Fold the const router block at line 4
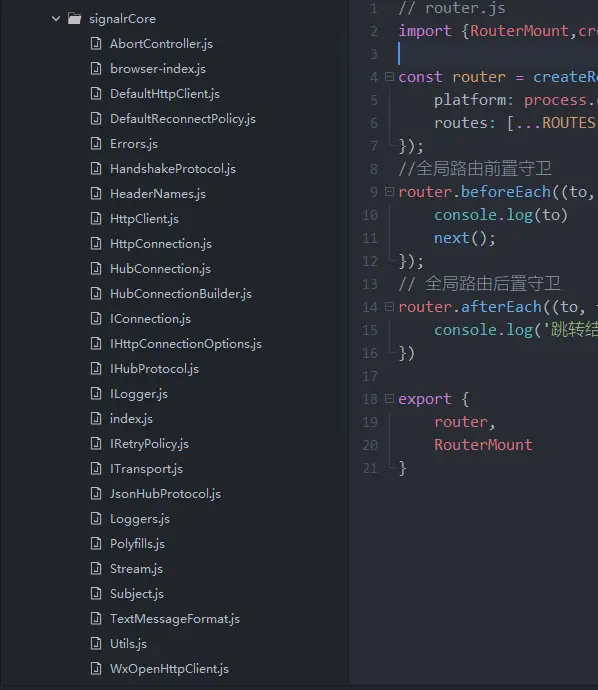 coord(389,77)
